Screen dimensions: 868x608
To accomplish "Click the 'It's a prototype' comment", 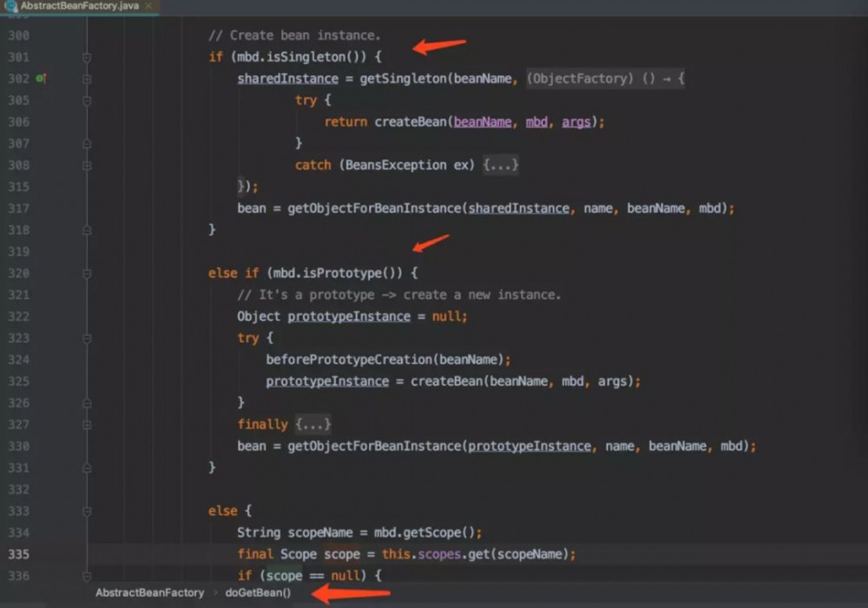I will pos(399,295).
